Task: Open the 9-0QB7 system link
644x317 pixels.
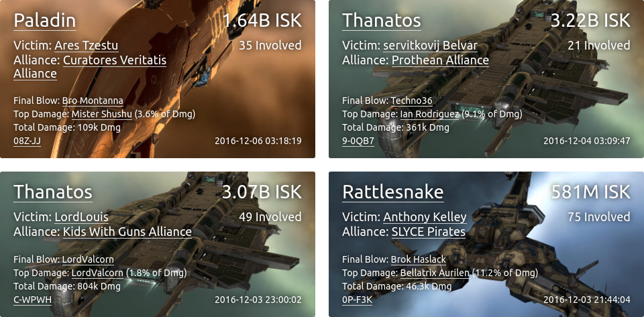Action: pos(358,141)
